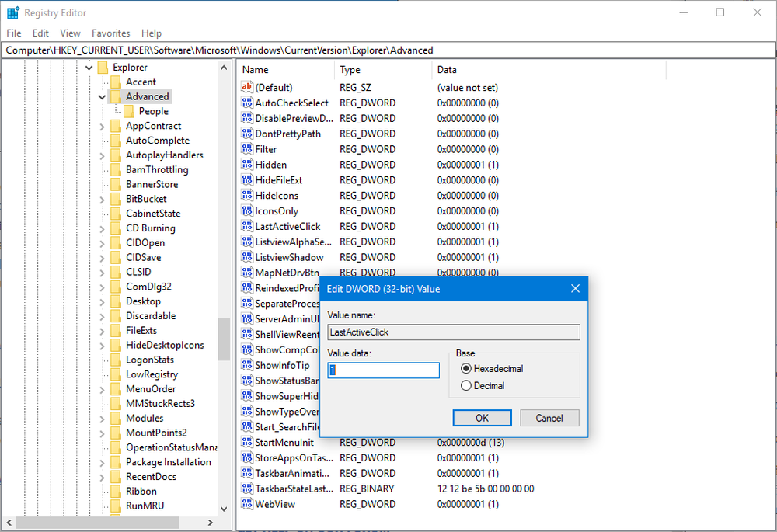The height and width of the screenshot is (532, 777).
Task: Click the Advanced folder icon in tree
Action: click(x=116, y=96)
